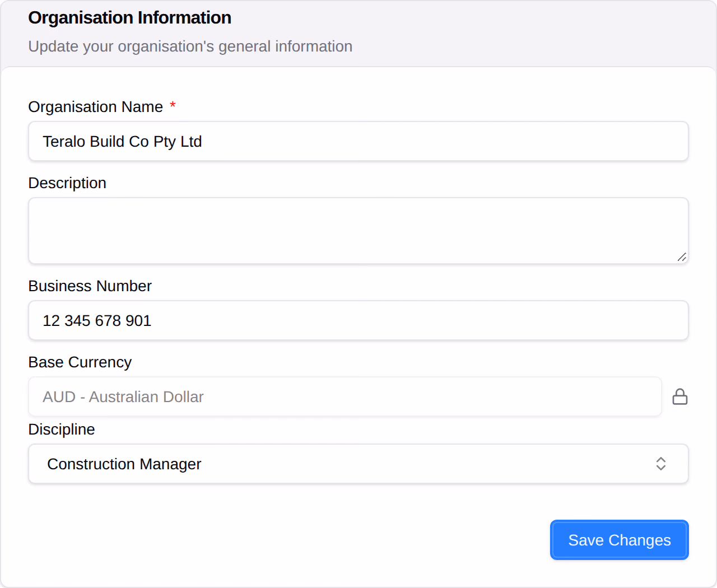Click Save Changes button
Screen dimensions: 717x588
click(x=620, y=540)
